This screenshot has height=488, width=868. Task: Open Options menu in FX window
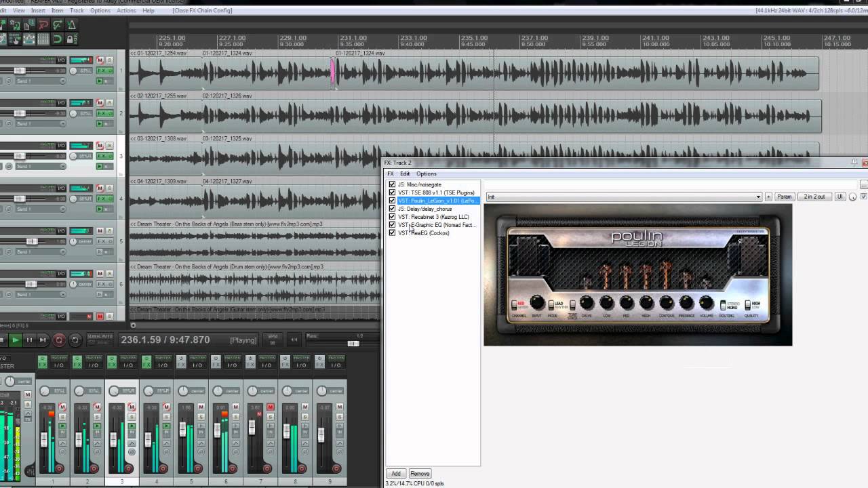[427, 174]
